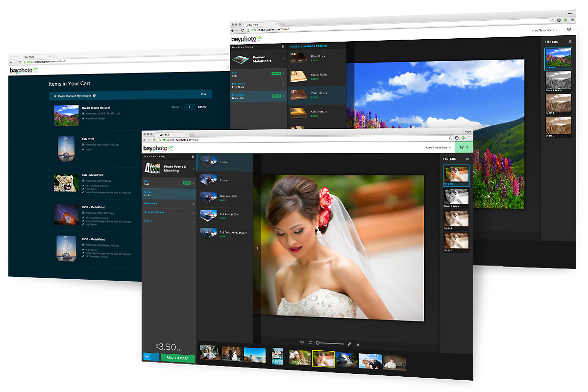Click the remove image X icon in the editor
The image size is (588, 392).
pos(358,344)
